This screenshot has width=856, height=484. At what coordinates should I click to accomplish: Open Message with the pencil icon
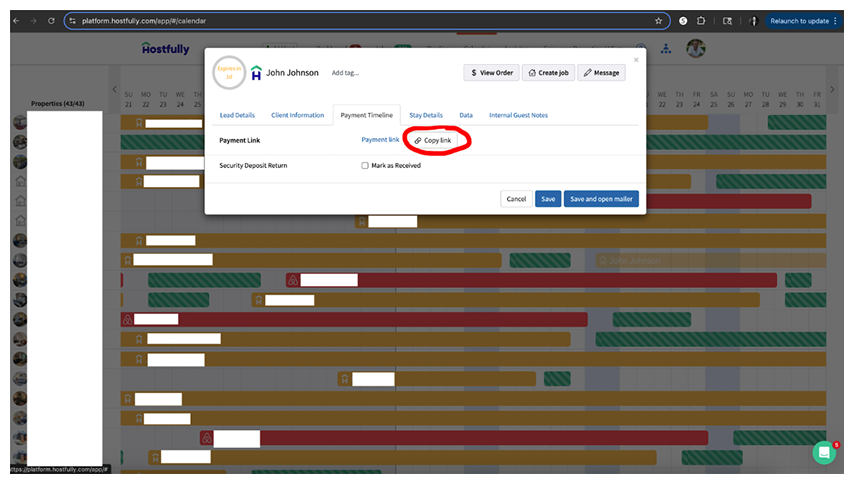[601, 73]
